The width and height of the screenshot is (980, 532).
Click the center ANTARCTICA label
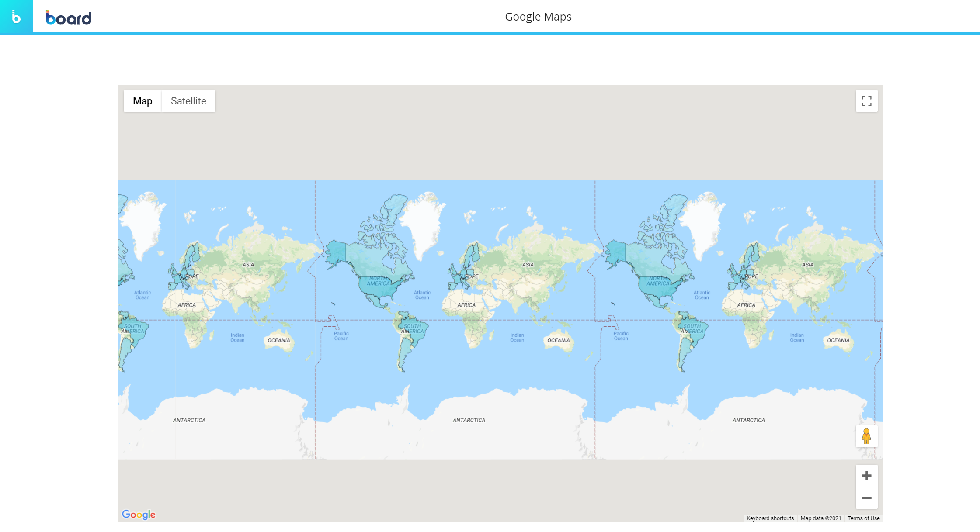pos(469,420)
